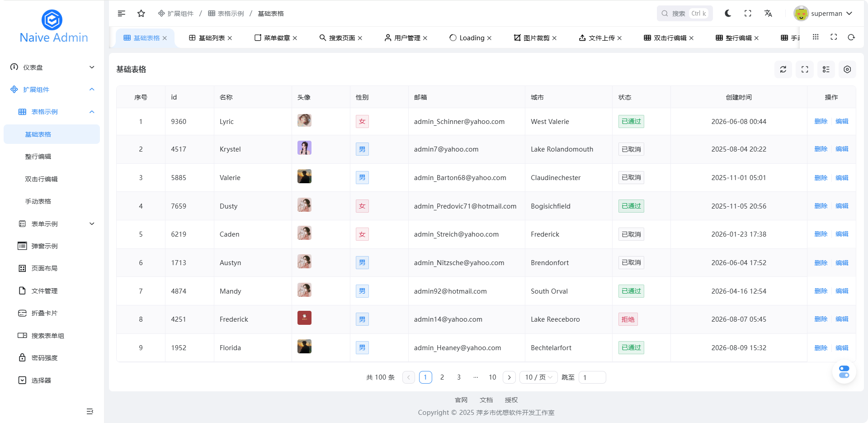Click 删除 for the Frederick row

[x=821, y=319]
